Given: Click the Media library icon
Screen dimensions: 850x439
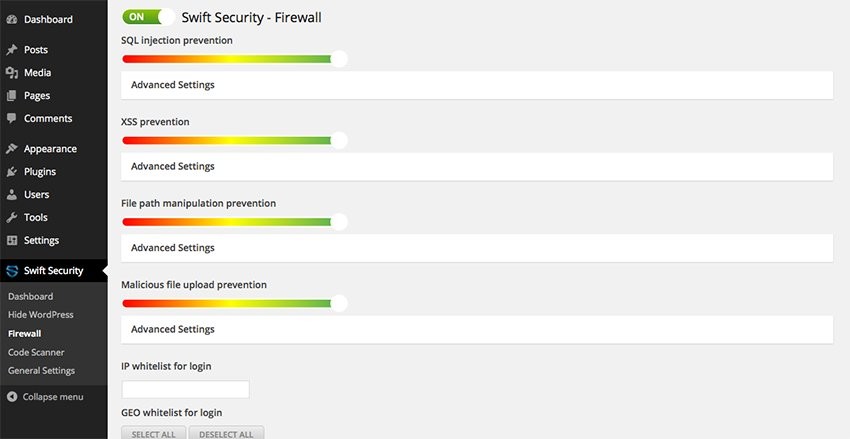Looking at the screenshot, I should click(12, 73).
